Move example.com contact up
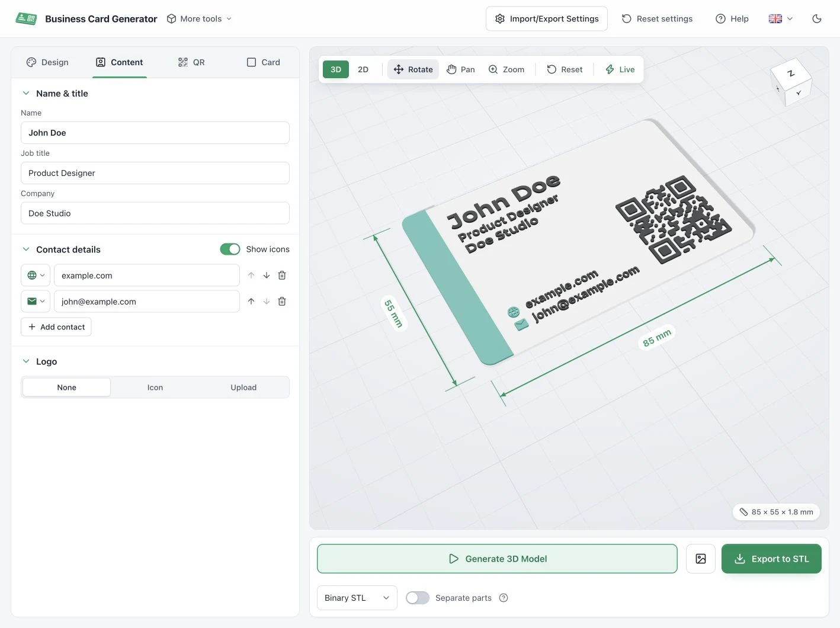 pos(251,275)
